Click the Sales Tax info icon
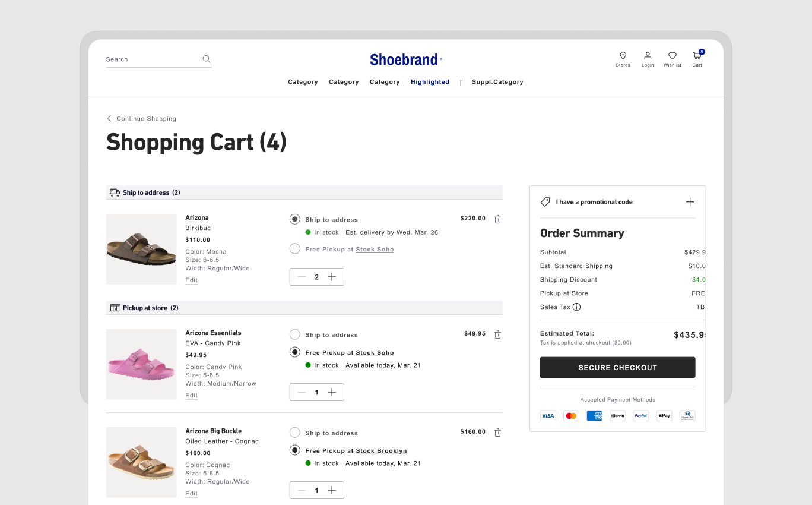The height and width of the screenshot is (505, 812). click(576, 307)
